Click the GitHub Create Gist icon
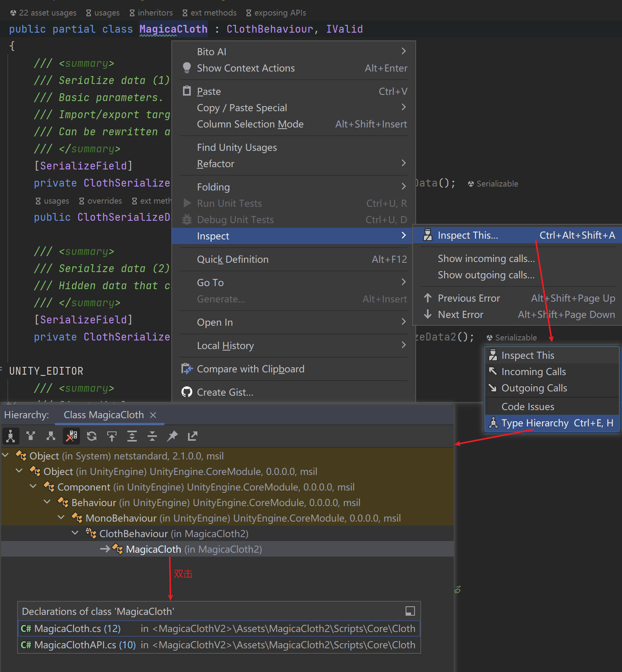 tap(187, 392)
